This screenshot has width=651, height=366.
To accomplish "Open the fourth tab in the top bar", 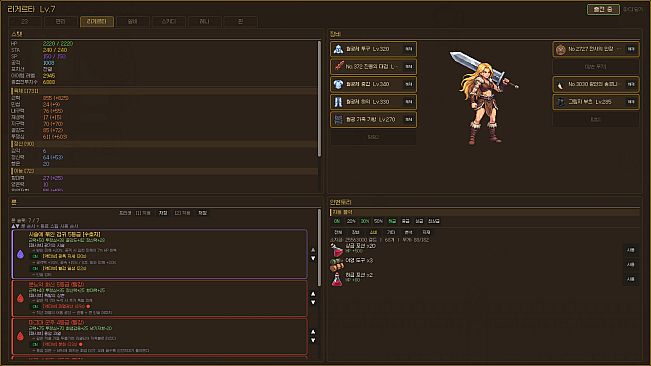I will (x=133, y=22).
